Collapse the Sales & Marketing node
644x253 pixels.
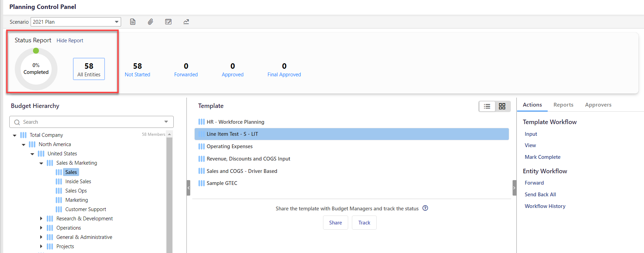pyautogui.click(x=41, y=163)
